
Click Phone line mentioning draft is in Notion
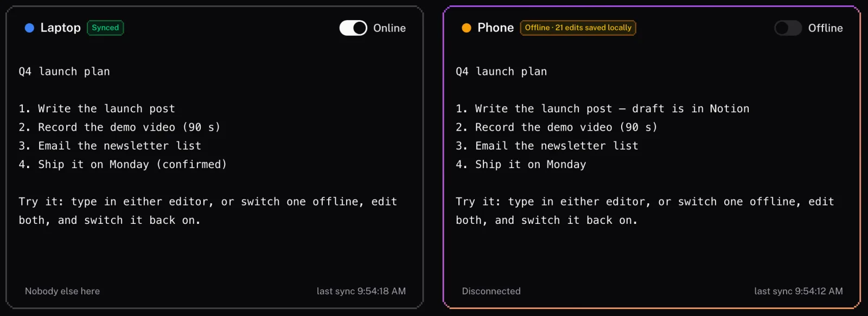click(602, 108)
